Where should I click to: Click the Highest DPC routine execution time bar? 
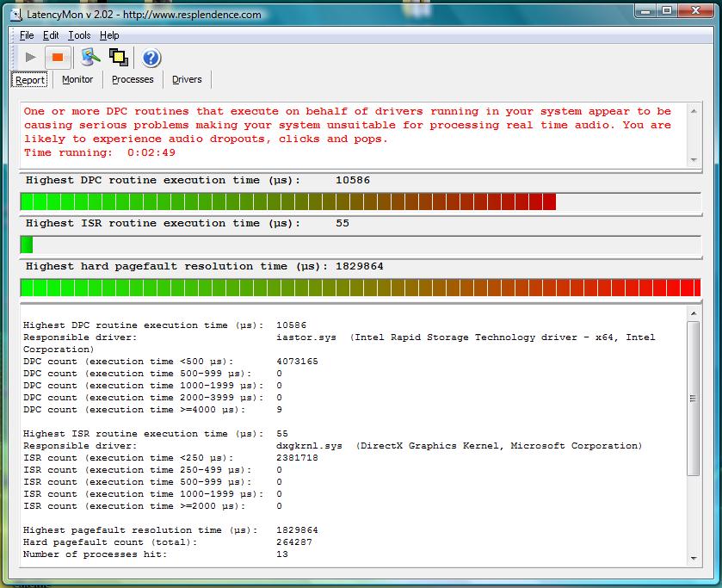(361, 201)
